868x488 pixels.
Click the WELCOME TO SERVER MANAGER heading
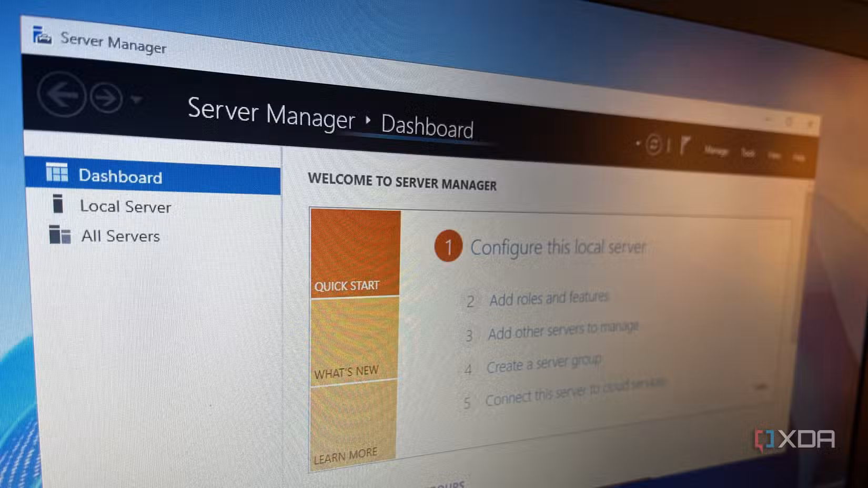(x=402, y=182)
